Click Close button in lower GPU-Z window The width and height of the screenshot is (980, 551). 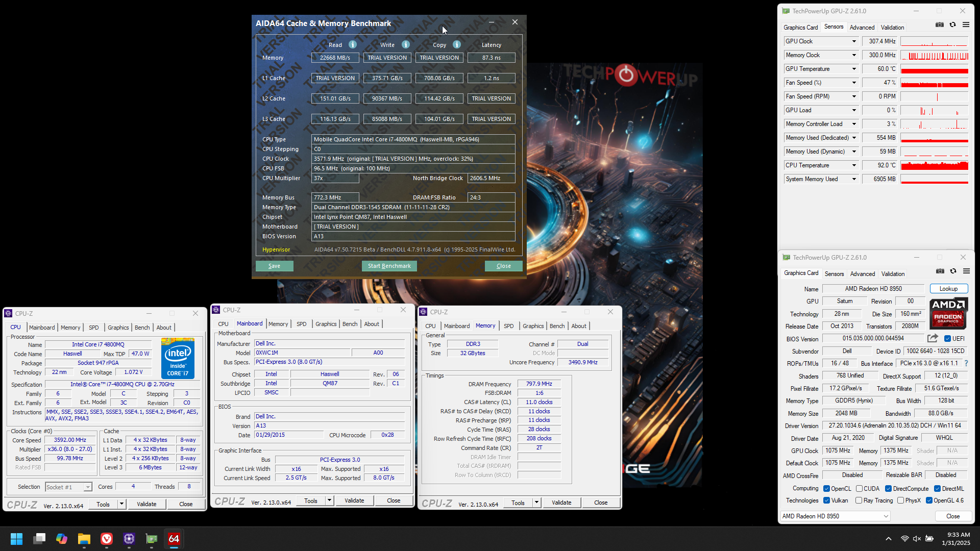pos(953,516)
